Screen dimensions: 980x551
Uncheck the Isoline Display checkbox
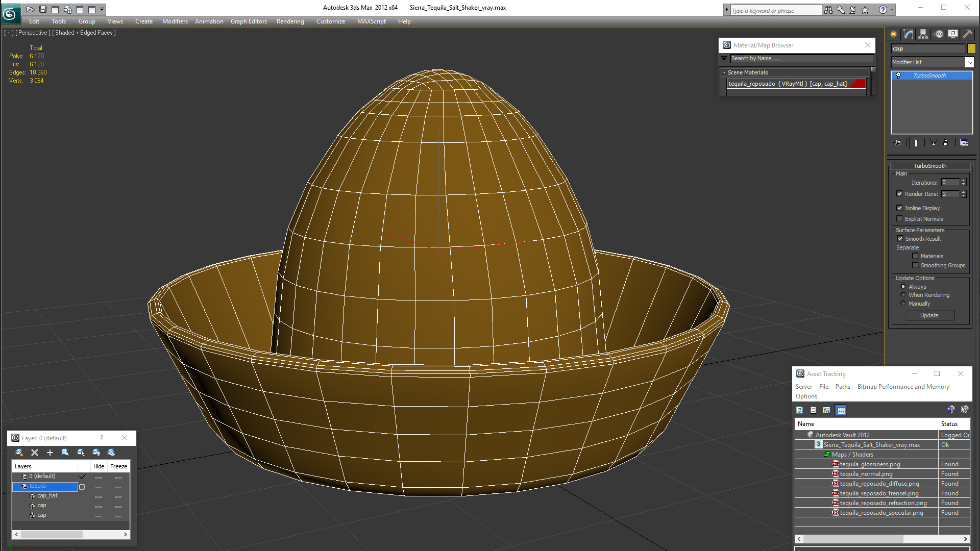900,208
